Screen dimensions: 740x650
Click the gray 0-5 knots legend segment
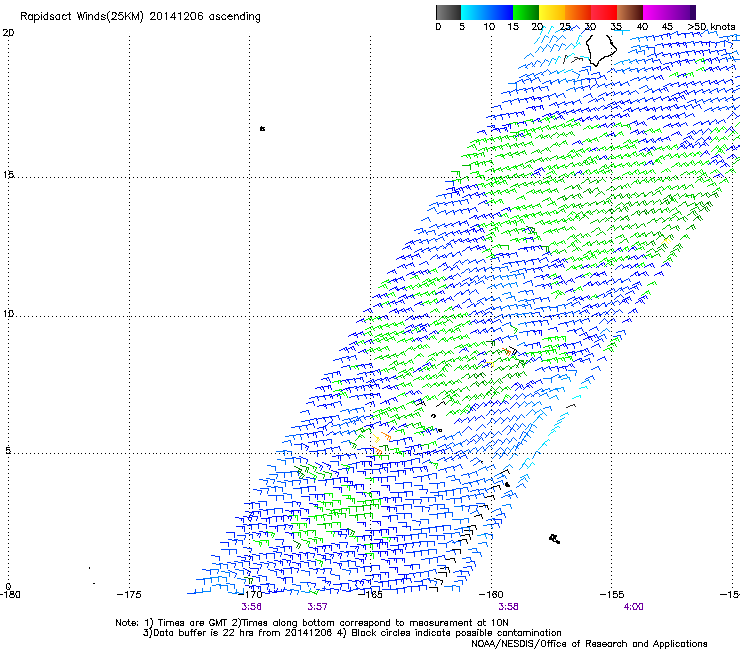448,12
